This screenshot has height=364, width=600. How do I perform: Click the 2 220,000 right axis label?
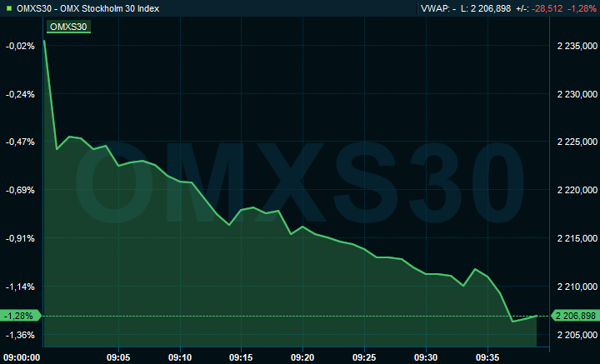[577, 190]
